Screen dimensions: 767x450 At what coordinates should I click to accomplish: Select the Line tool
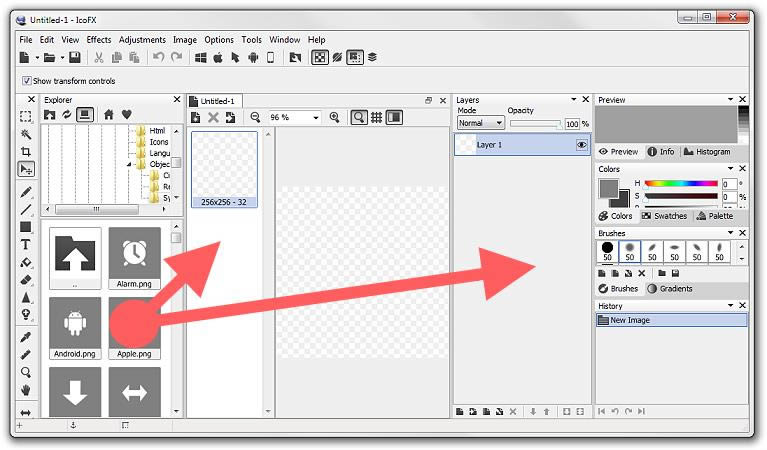coord(25,209)
